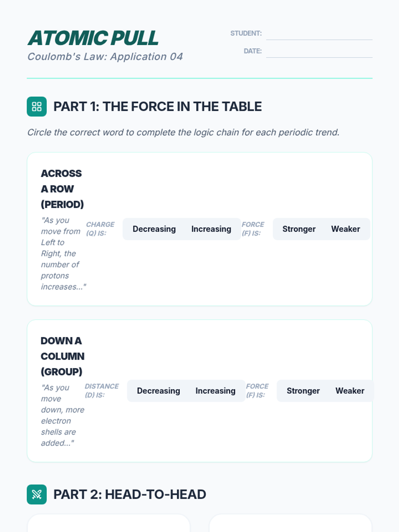399x532 pixels.
Task: Click the Distance (D) is label
Action: (x=102, y=391)
